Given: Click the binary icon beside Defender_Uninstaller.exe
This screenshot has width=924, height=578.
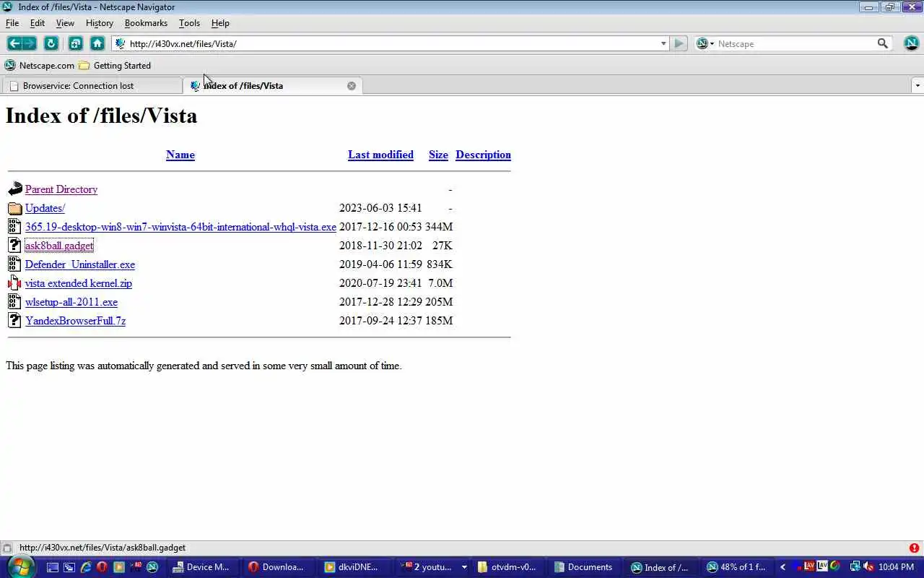Looking at the screenshot, I should (14, 264).
